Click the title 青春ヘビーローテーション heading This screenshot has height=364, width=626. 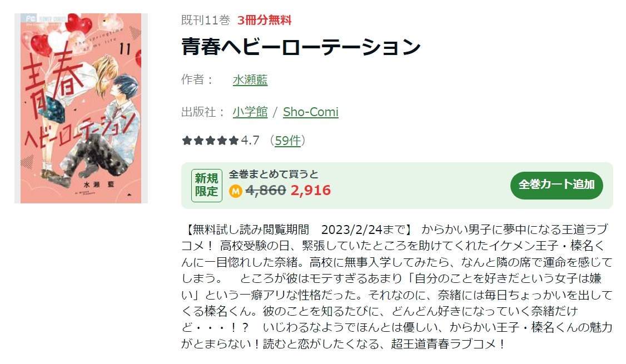[x=301, y=47]
